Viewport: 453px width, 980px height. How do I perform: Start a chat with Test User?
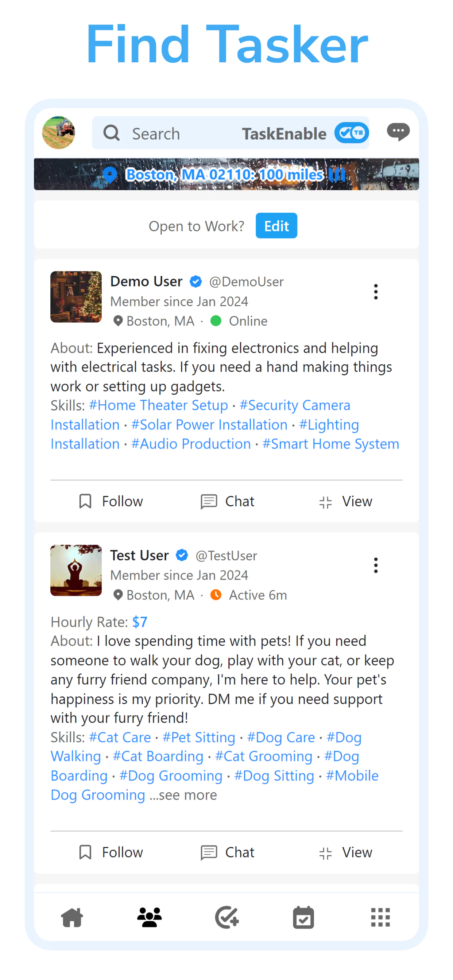coord(227,852)
